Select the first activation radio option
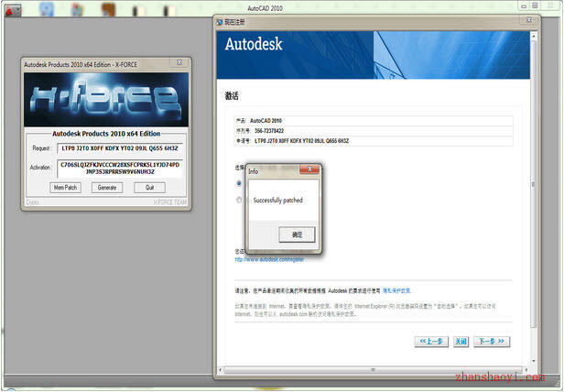This screenshot has width=564, height=392. click(240, 183)
